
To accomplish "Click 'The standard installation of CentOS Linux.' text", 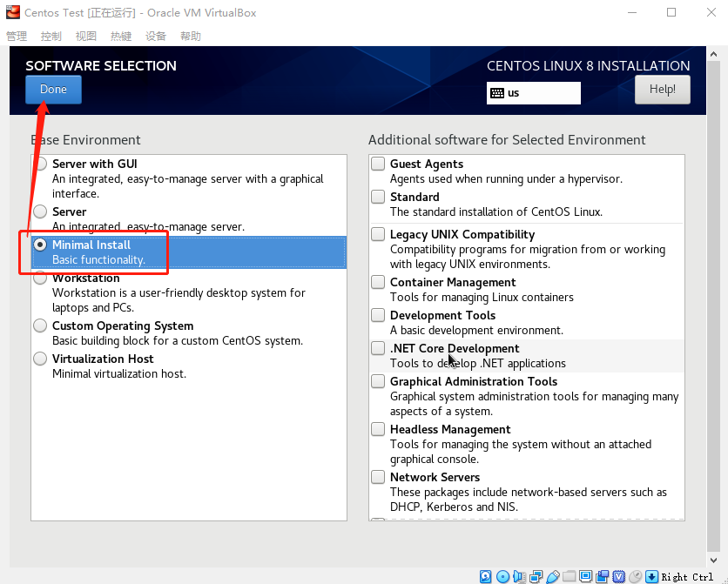I will coord(496,212).
